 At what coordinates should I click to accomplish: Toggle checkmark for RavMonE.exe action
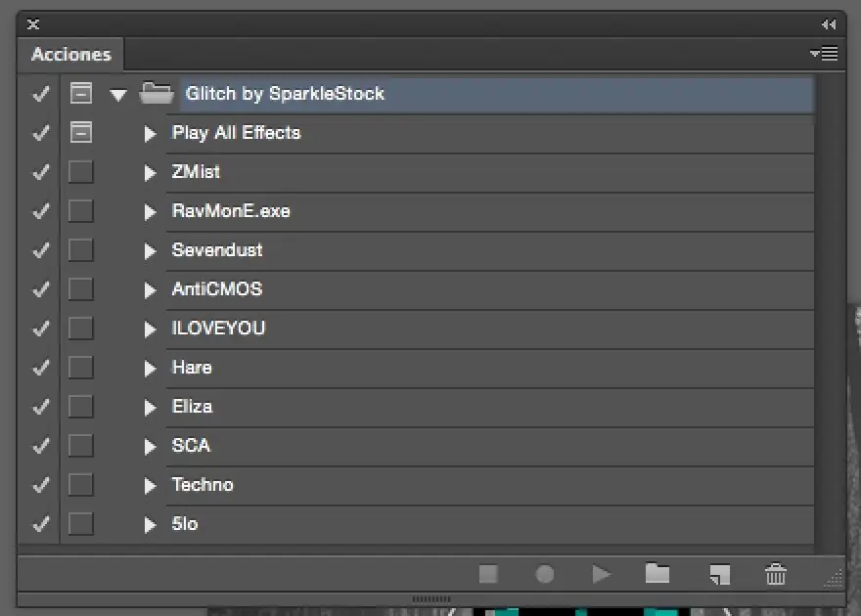click(41, 211)
